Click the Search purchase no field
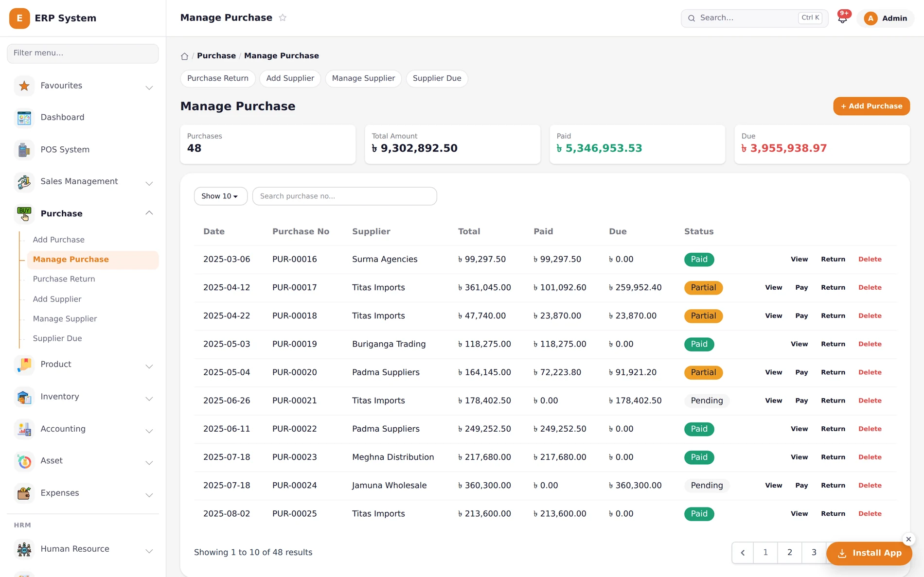The image size is (924, 577). (344, 196)
